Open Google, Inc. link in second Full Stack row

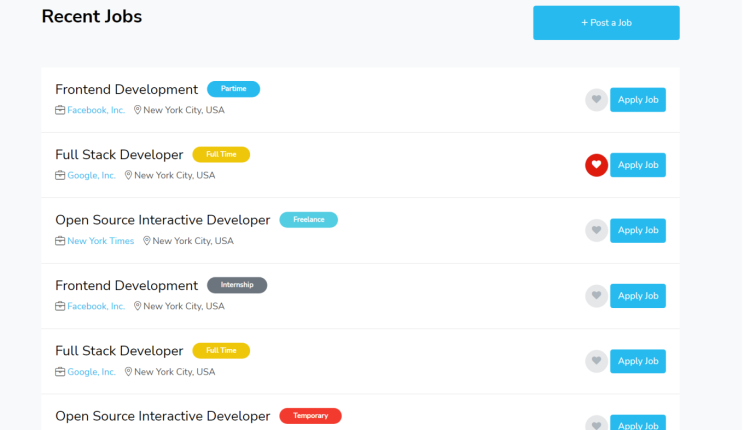[91, 372]
